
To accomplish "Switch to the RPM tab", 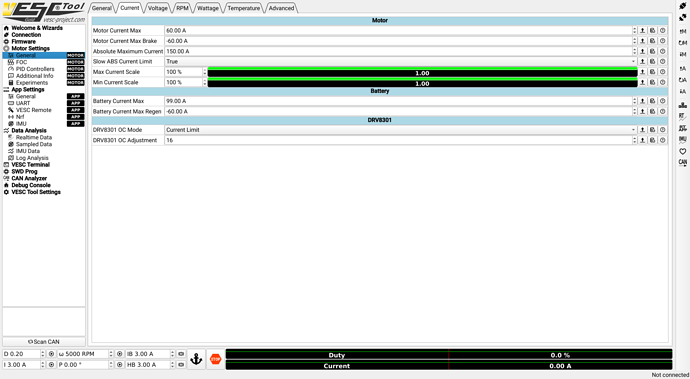I will click(182, 8).
